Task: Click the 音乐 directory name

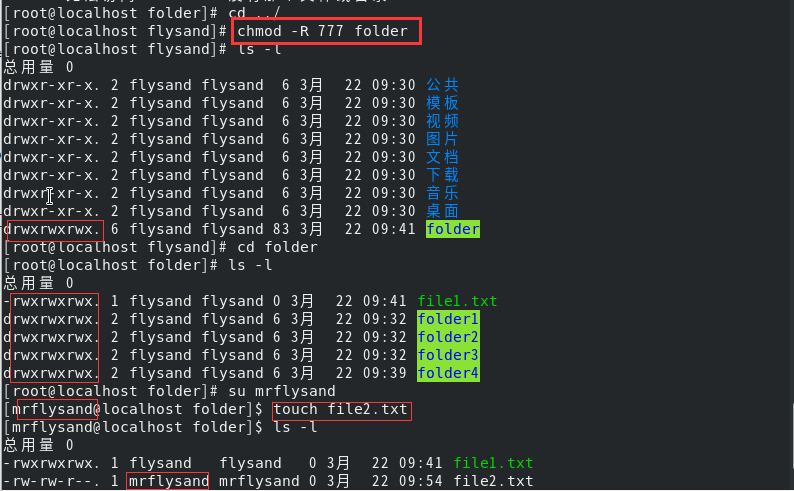Action: (442, 193)
